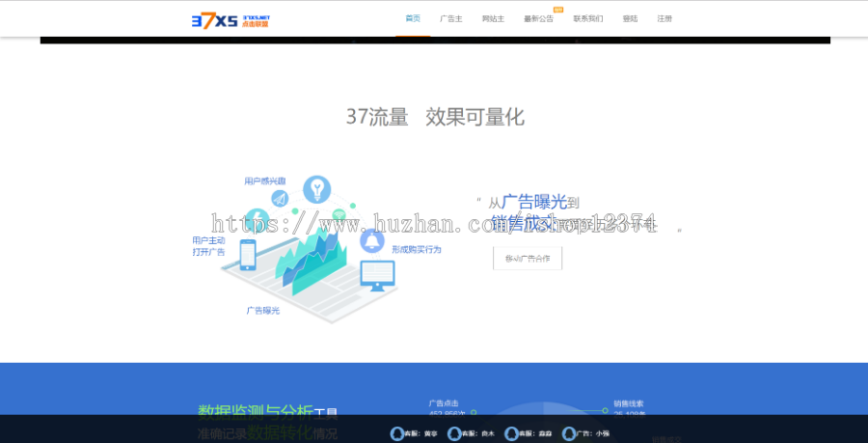Click the 广告点击 statistic label
The image size is (868, 443).
tap(444, 403)
